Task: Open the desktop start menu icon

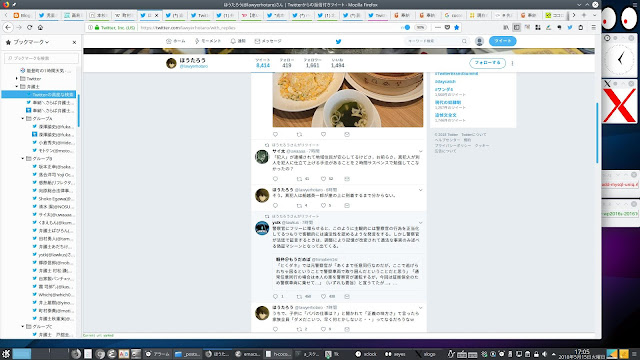Action: pyautogui.click(x=6, y=354)
